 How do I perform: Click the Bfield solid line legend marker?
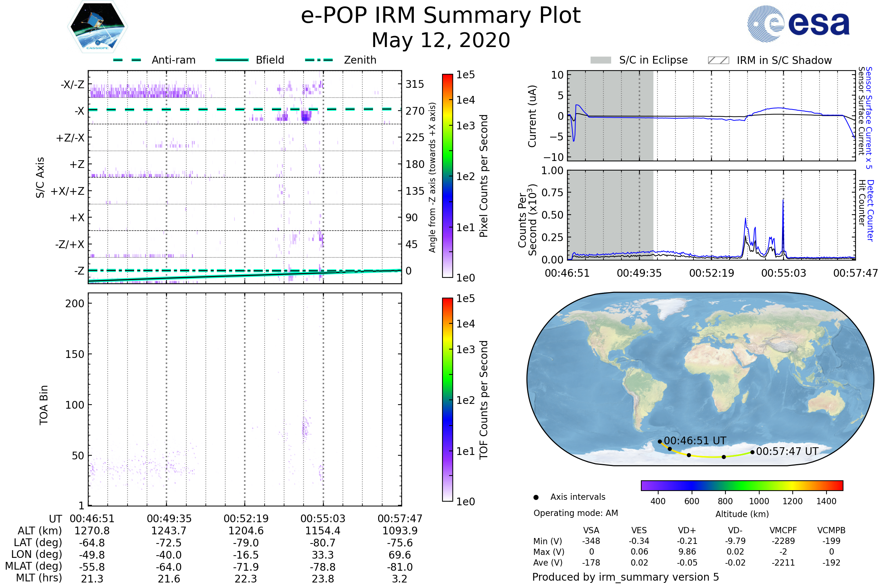(x=232, y=60)
